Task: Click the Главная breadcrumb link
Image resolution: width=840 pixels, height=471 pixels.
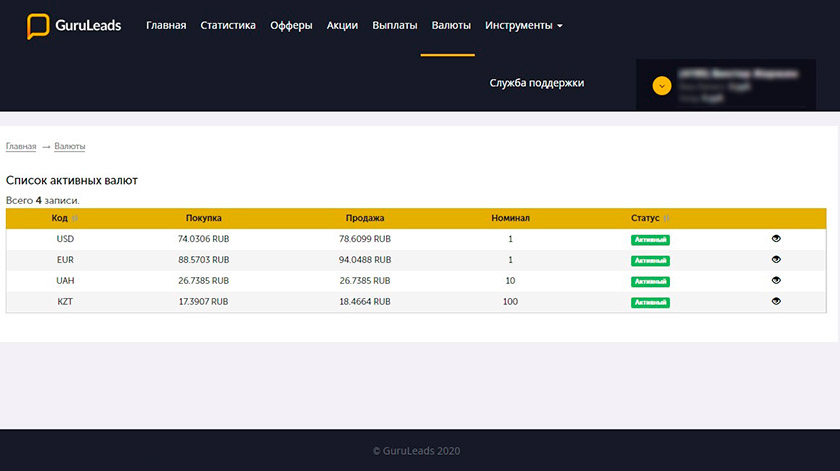Action: (x=21, y=146)
